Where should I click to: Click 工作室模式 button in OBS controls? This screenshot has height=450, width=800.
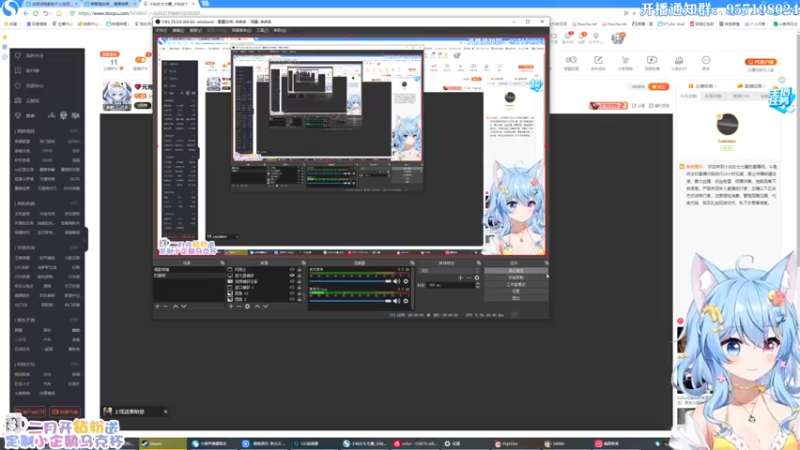click(x=516, y=284)
